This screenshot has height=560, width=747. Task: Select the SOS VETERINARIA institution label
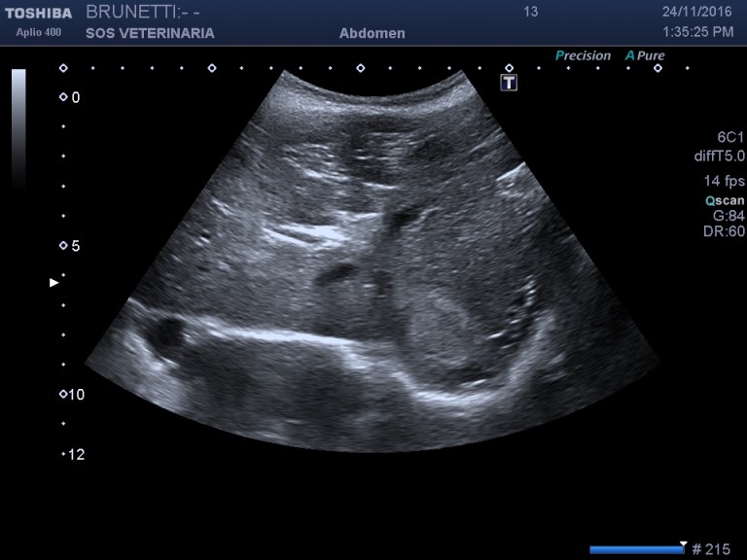pyautogui.click(x=150, y=33)
